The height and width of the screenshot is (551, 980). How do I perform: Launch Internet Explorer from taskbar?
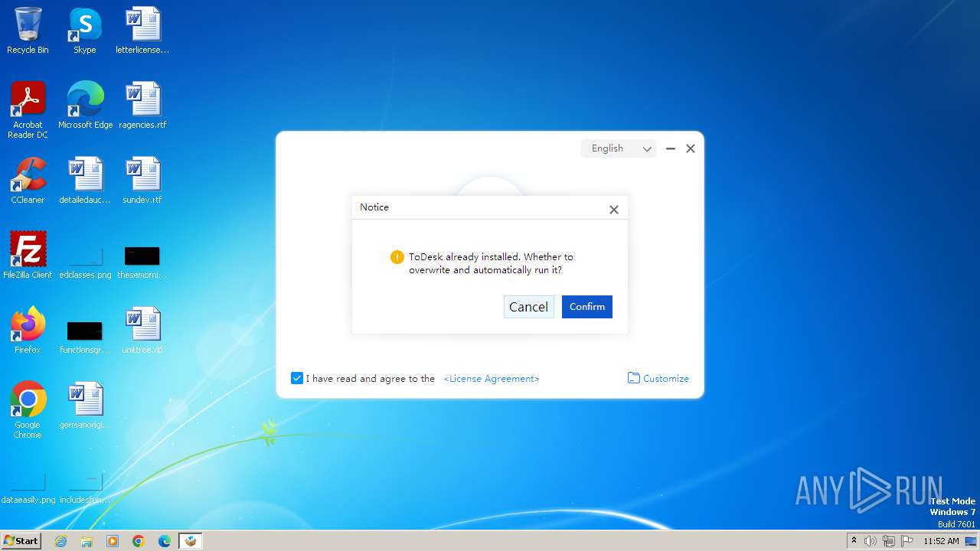(x=60, y=541)
